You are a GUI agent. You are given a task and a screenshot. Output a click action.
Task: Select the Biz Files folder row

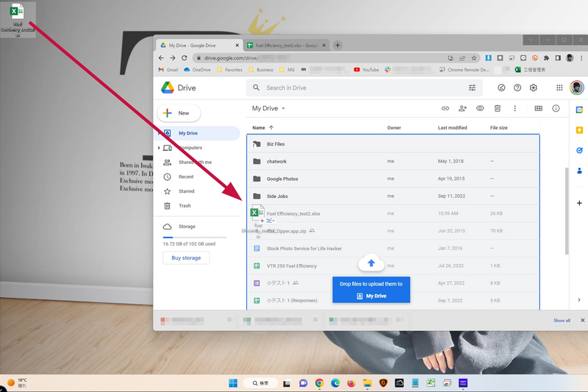[393, 144]
